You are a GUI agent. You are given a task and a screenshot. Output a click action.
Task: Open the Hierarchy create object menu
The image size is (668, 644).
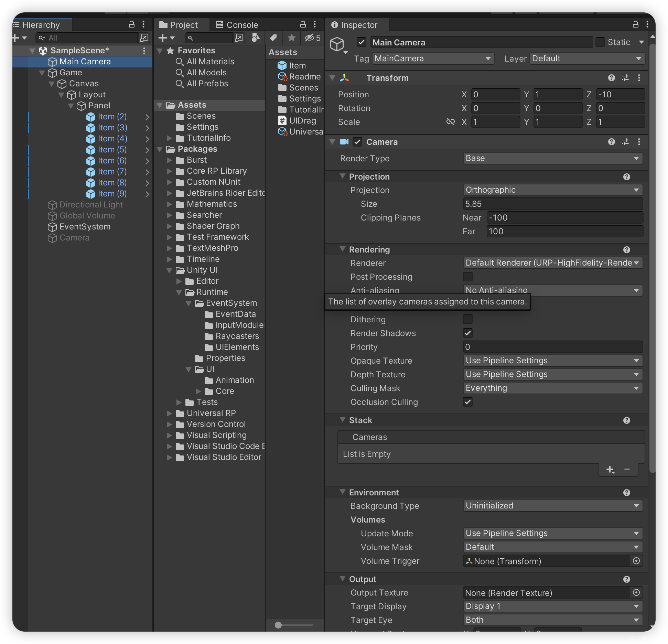coord(15,38)
